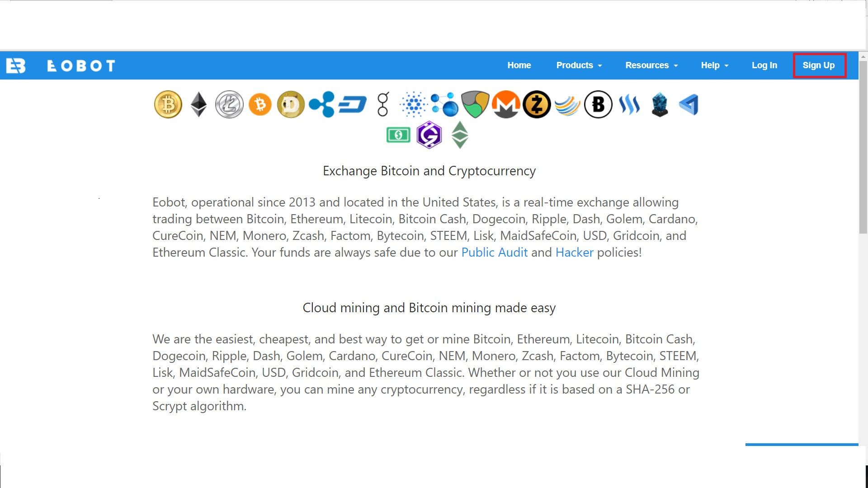This screenshot has height=488, width=868.
Task: Select the blue Ripple icon
Action: tap(321, 104)
